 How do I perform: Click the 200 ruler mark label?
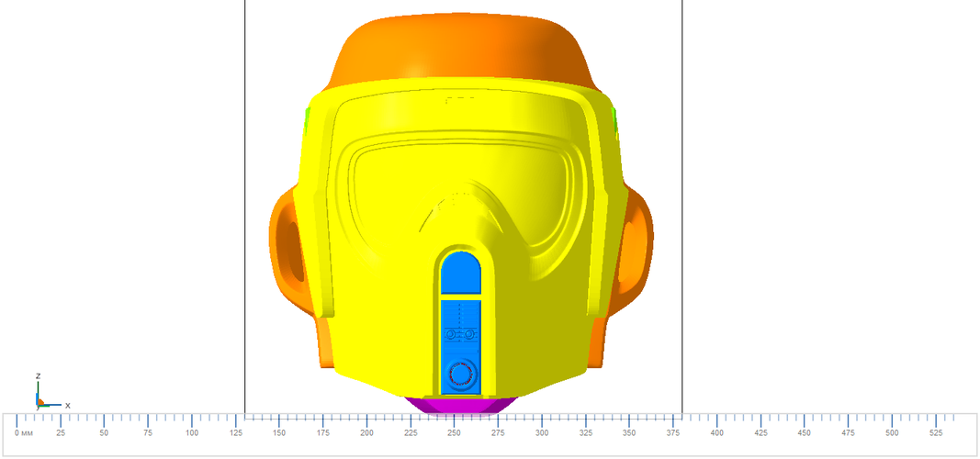366,433
